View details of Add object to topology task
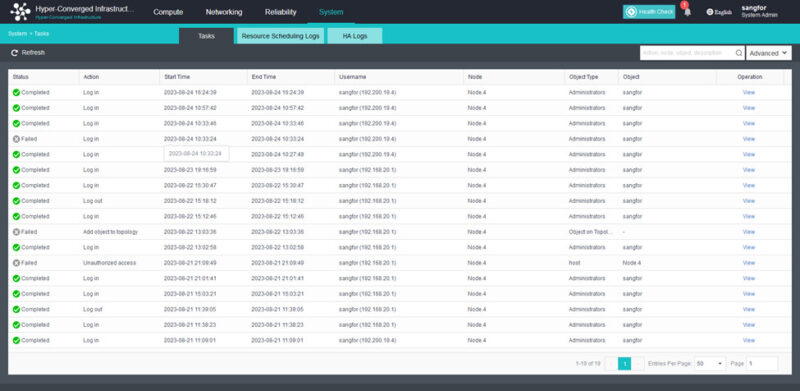The height and width of the screenshot is (391, 800). coord(748,232)
